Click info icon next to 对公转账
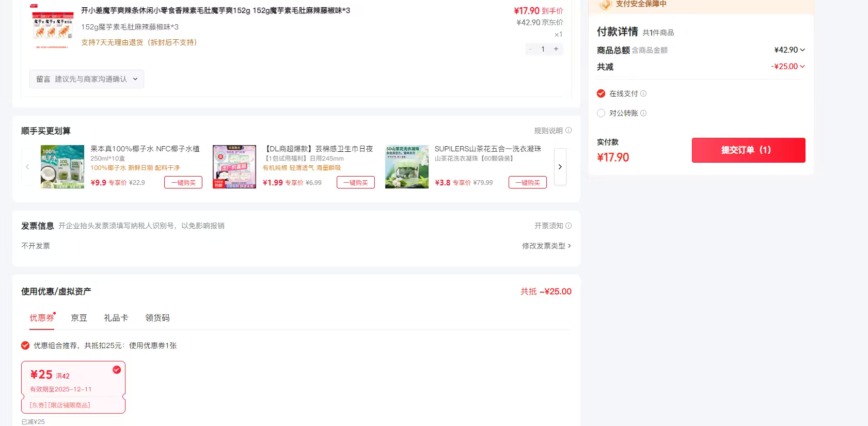Image resolution: width=868 pixels, height=426 pixels. click(x=643, y=113)
